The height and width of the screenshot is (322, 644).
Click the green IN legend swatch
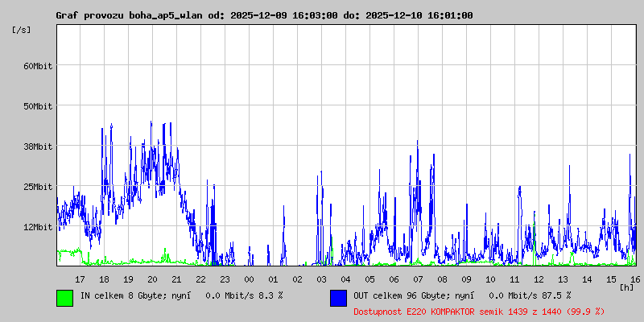pyautogui.click(x=64, y=297)
